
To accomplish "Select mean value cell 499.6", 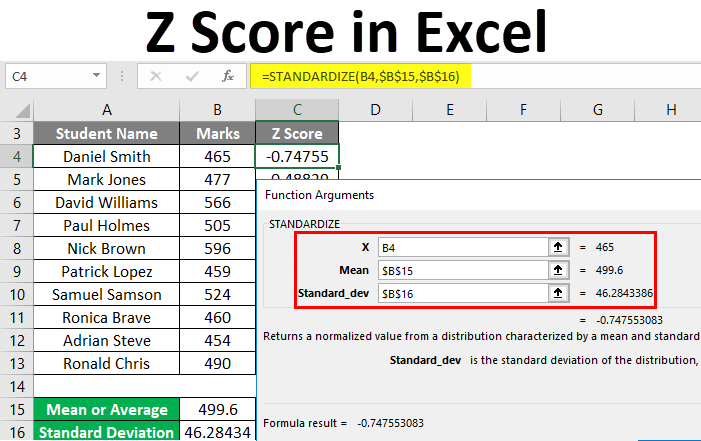I will [217, 410].
